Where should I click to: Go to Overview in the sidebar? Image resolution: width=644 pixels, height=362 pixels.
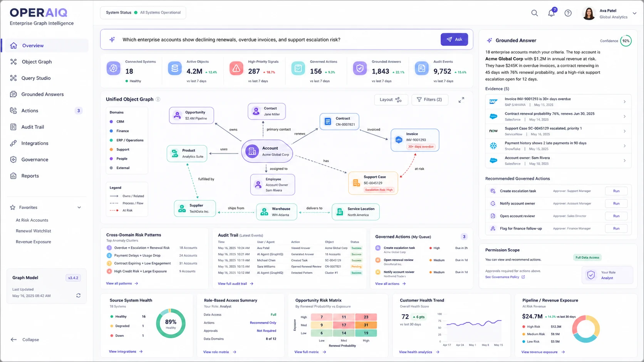(x=45, y=45)
